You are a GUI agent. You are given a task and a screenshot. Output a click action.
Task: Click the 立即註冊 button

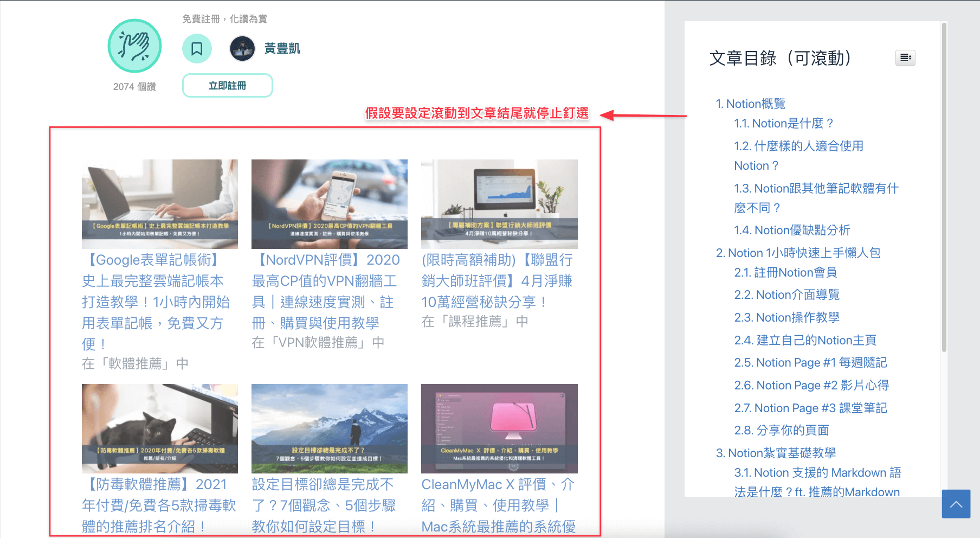coord(228,86)
